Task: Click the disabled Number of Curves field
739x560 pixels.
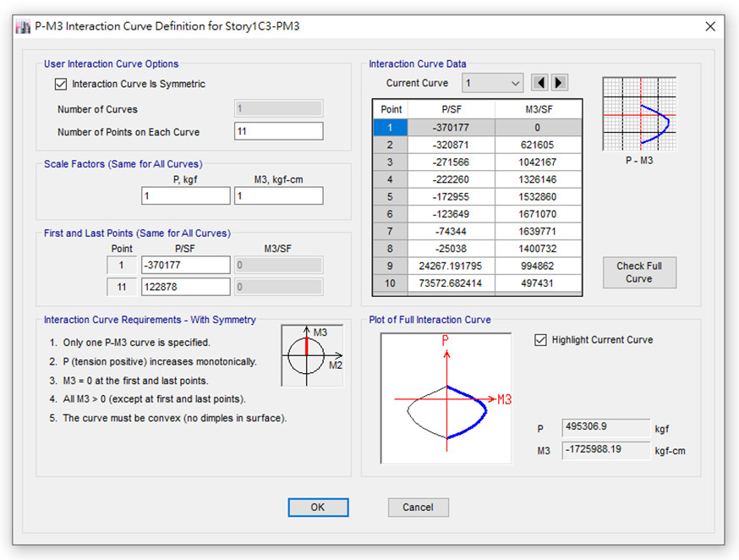Action: coord(278,108)
